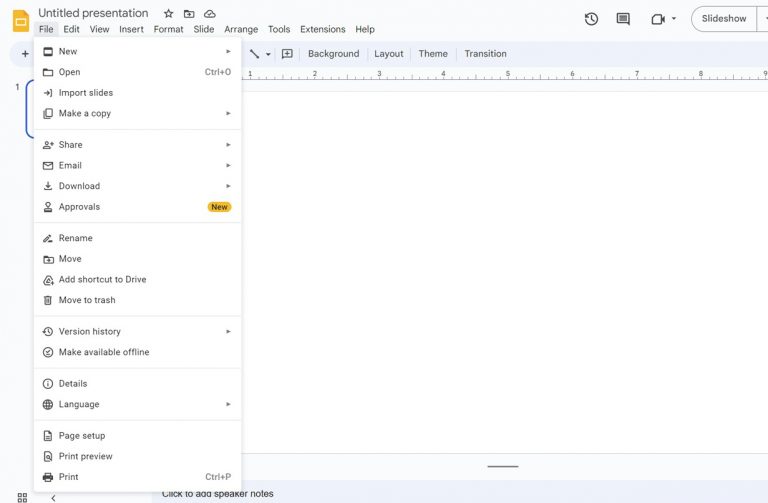Open the Extensions menu
This screenshot has height=503, width=768.
click(323, 29)
